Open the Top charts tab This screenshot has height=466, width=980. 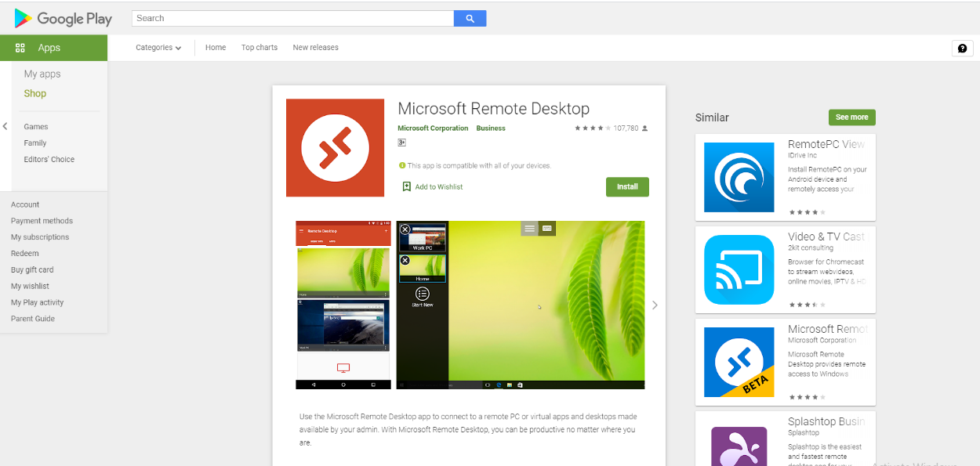point(260,48)
